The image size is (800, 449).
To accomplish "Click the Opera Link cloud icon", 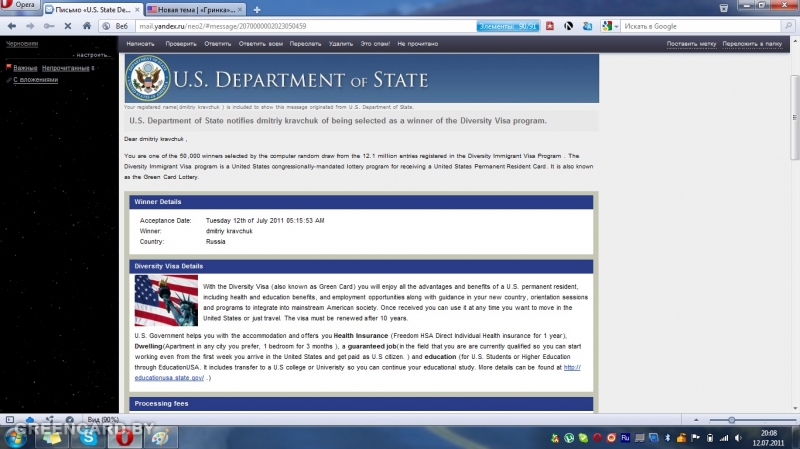I will [30, 419].
